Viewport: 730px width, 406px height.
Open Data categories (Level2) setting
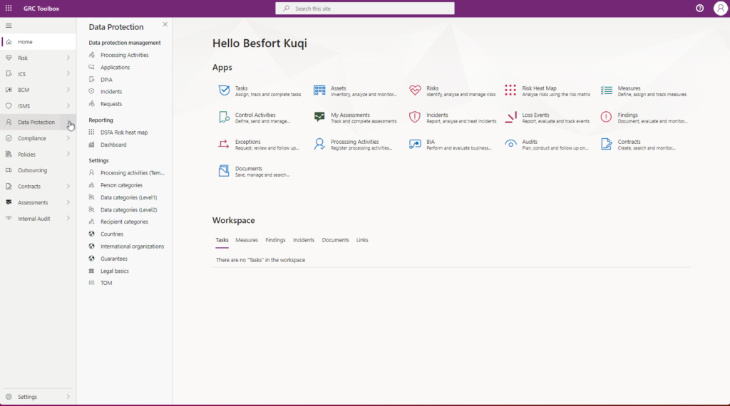[x=128, y=210]
